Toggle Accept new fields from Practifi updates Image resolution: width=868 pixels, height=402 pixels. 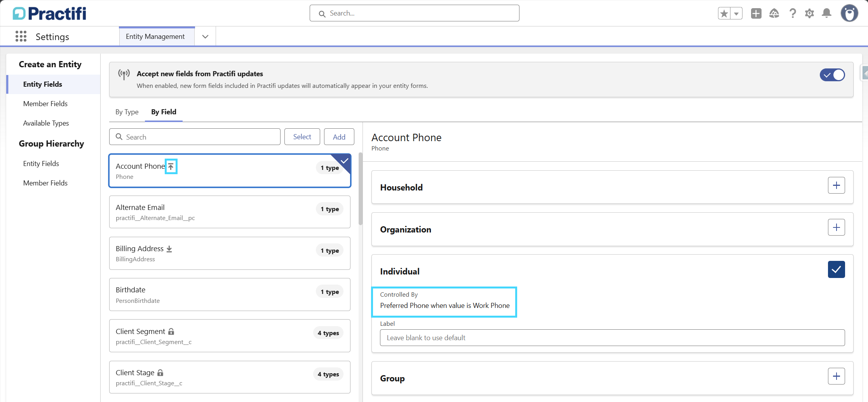(x=832, y=75)
